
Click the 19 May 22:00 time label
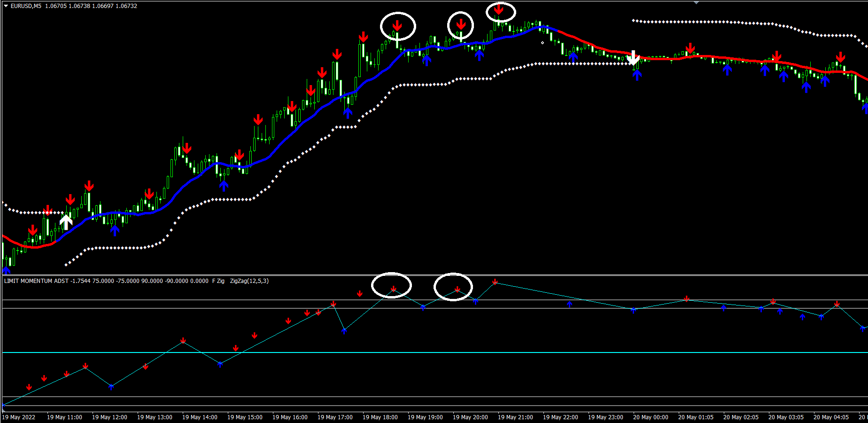(x=560, y=417)
